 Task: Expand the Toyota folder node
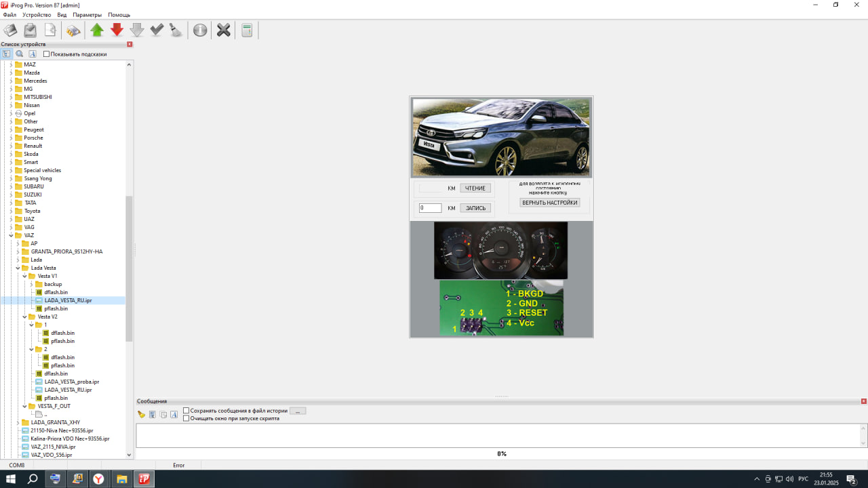click(11, 211)
